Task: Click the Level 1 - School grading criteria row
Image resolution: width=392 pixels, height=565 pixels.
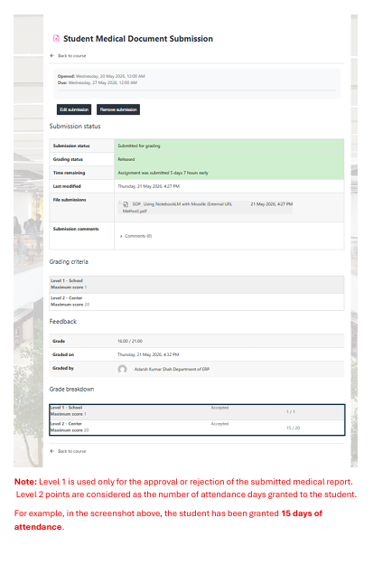Action: [x=197, y=285]
